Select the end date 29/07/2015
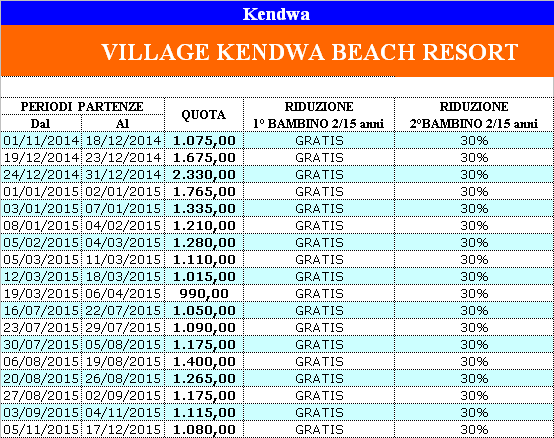The image size is (554, 438). [123, 327]
